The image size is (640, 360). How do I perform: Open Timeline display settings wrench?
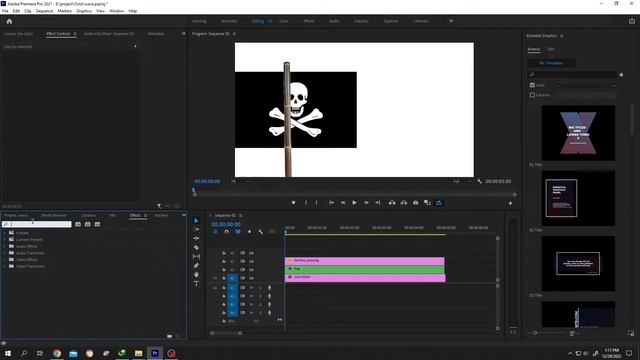pos(260,232)
